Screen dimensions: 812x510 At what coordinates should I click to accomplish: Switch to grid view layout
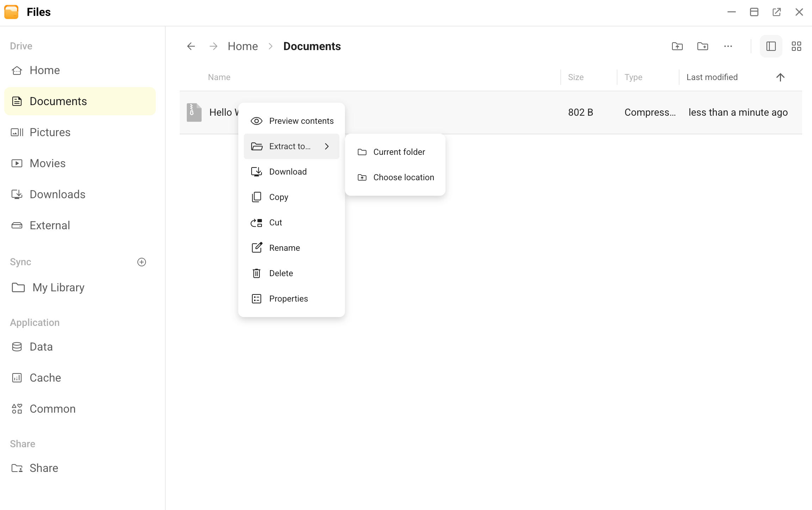click(796, 46)
